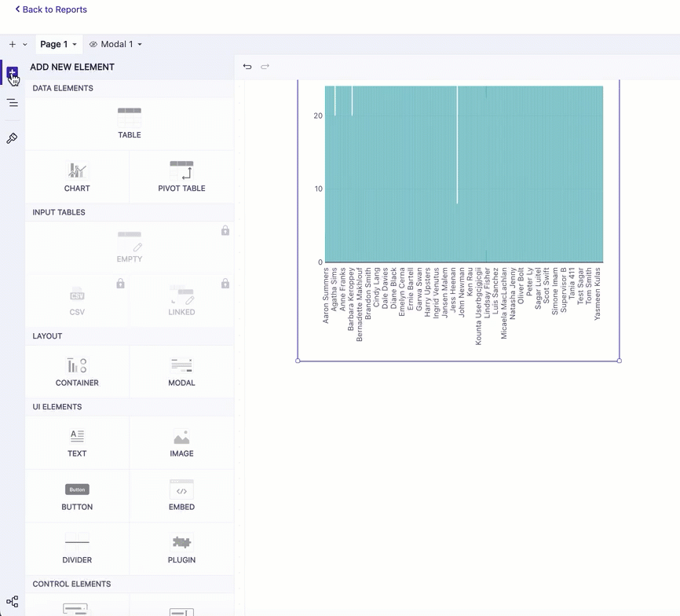The image size is (680, 616).
Task: Click the y-axis value 10
Action: tap(319, 189)
